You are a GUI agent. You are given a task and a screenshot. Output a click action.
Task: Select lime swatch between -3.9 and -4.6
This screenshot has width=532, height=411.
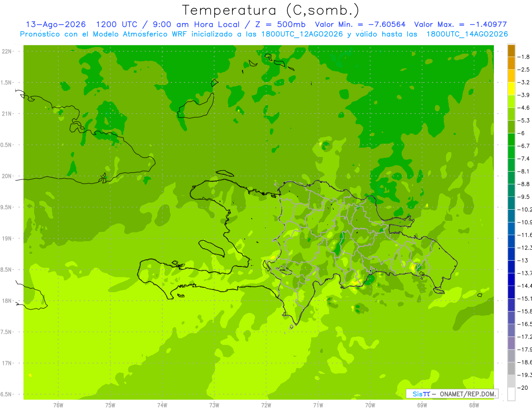(511, 102)
